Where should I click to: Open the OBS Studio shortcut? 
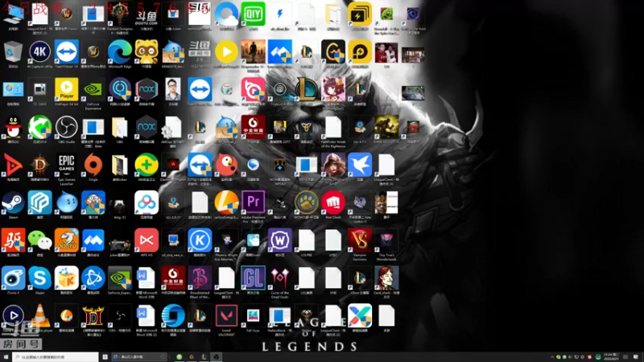pos(67,127)
